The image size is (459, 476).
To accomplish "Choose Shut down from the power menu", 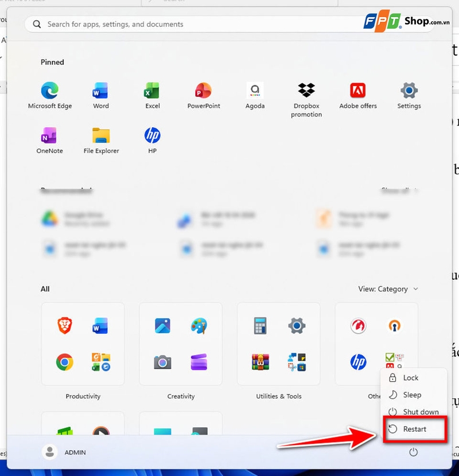I will [x=414, y=412].
